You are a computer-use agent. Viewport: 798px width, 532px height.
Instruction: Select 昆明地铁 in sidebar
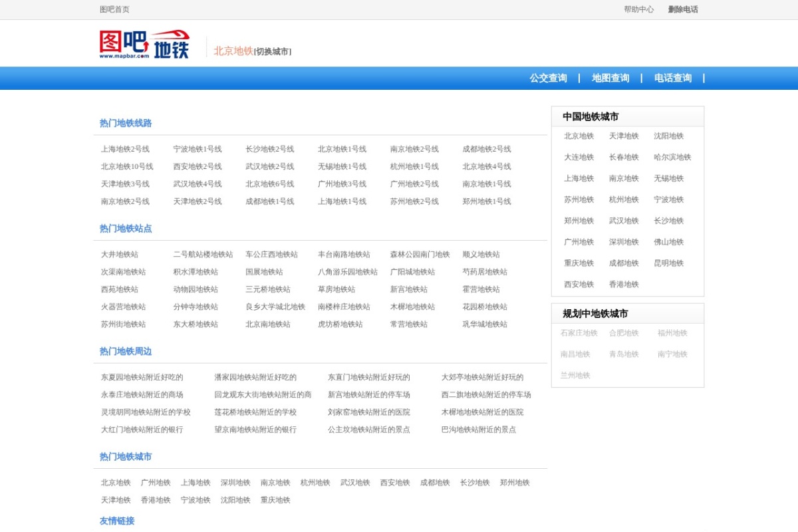coord(668,263)
